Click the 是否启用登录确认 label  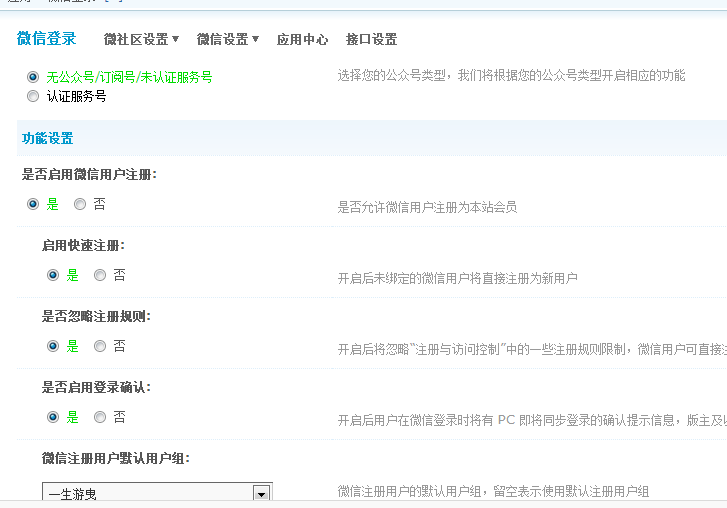tap(96, 387)
